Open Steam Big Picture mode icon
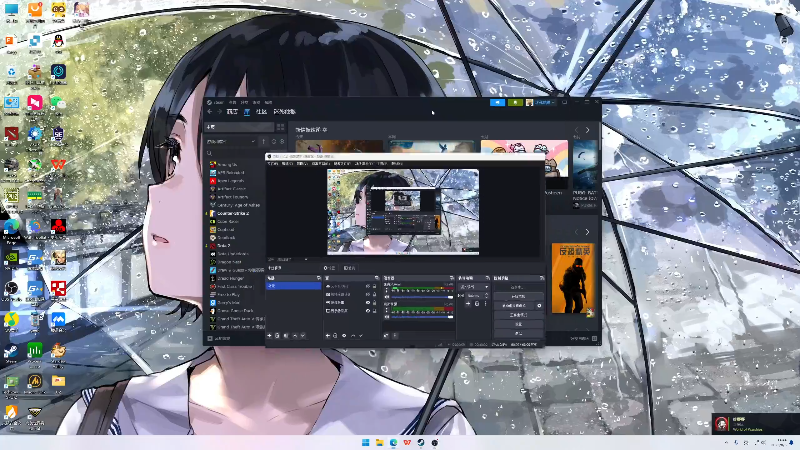 tap(564, 102)
